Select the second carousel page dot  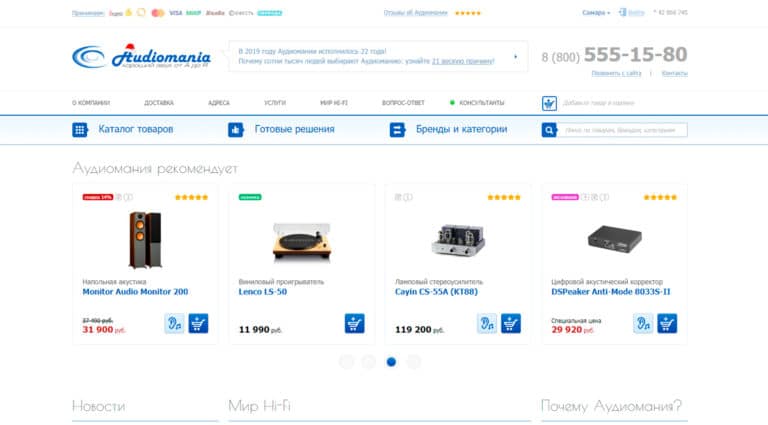tap(369, 362)
